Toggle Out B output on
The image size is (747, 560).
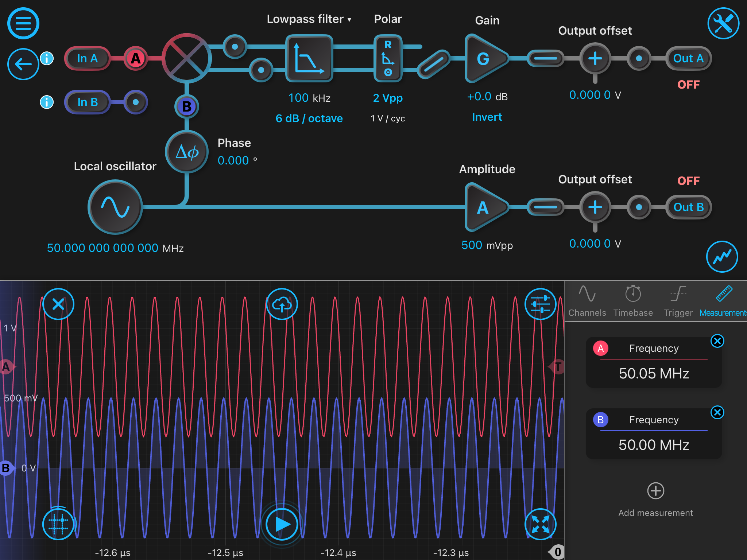688,207
